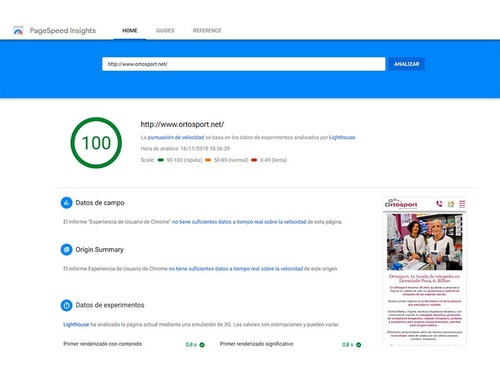This screenshot has height=375, width=500.
Task: Click the green check next to Primer renderizado significativo
Action: click(359, 345)
